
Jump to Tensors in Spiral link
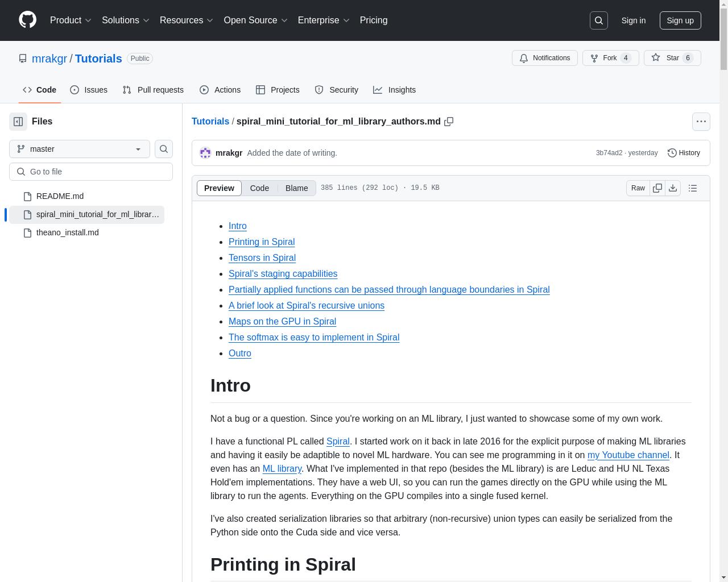(x=262, y=258)
